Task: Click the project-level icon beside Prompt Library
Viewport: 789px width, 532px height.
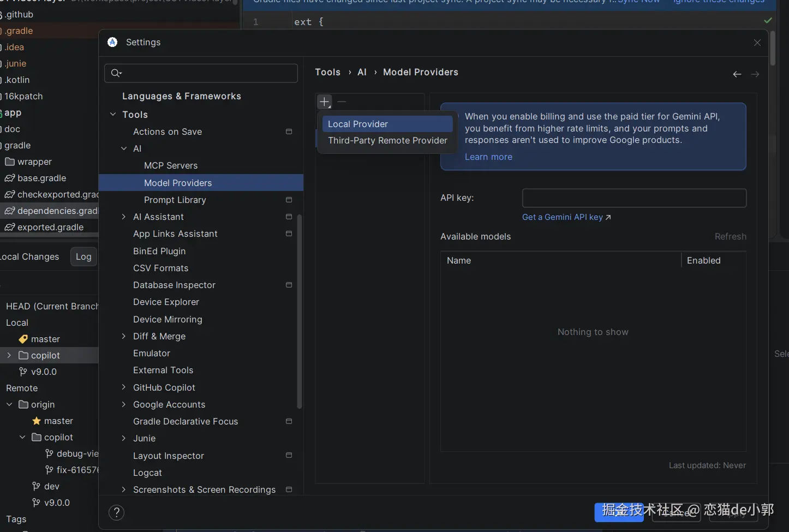Action: click(x=289, y=200)
